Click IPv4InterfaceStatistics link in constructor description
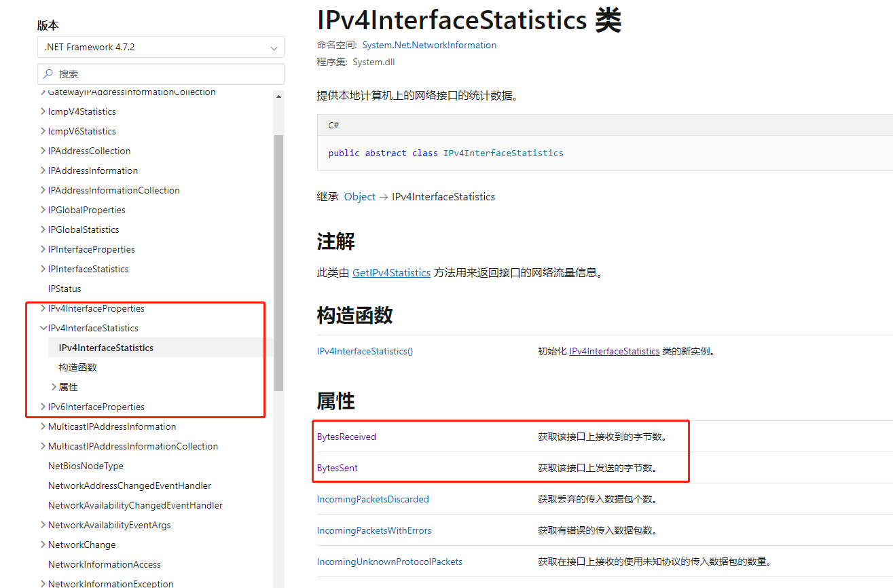This screenshot has height=588, width=893. (x=614, y=351)
